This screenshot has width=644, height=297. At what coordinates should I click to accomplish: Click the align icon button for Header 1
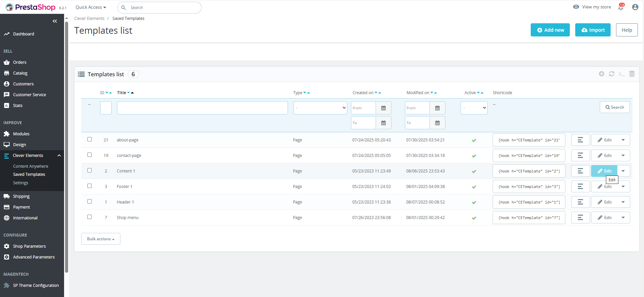580,202
